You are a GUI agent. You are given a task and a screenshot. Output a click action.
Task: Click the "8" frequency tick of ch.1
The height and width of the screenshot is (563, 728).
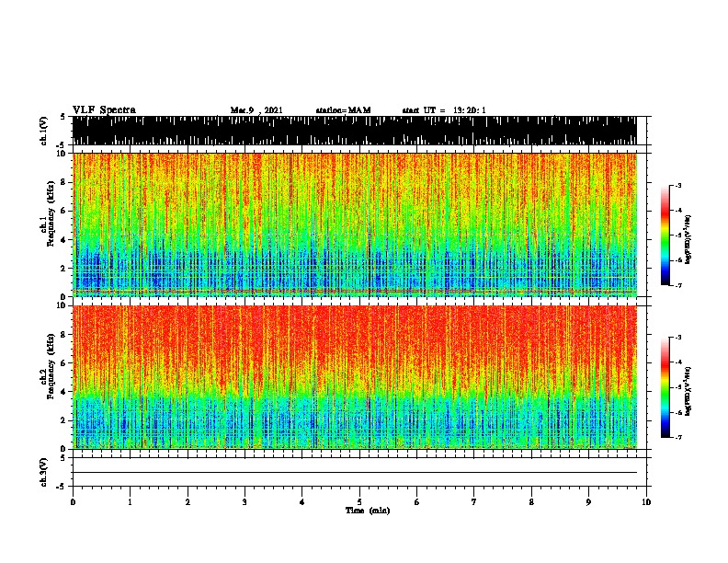[64, 182]
